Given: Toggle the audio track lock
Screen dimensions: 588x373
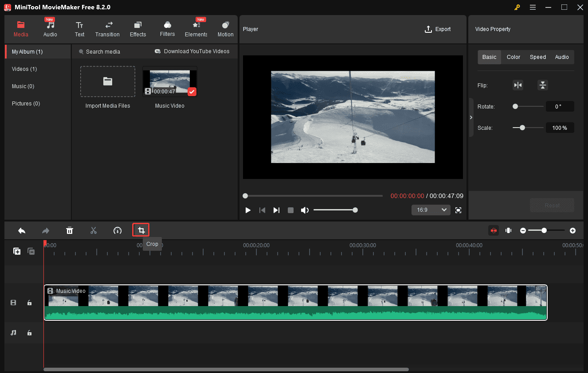Looking at the screenshot, I should coord(29,333).
